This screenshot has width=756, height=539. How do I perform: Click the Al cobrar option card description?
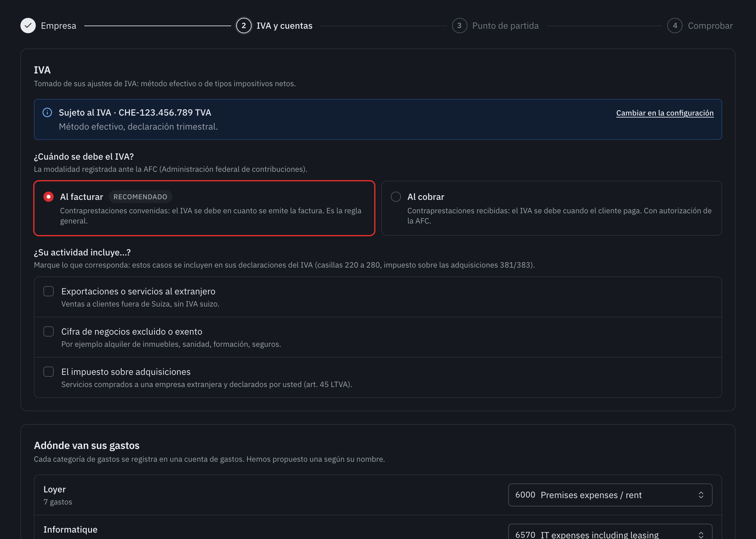[559, 216]
